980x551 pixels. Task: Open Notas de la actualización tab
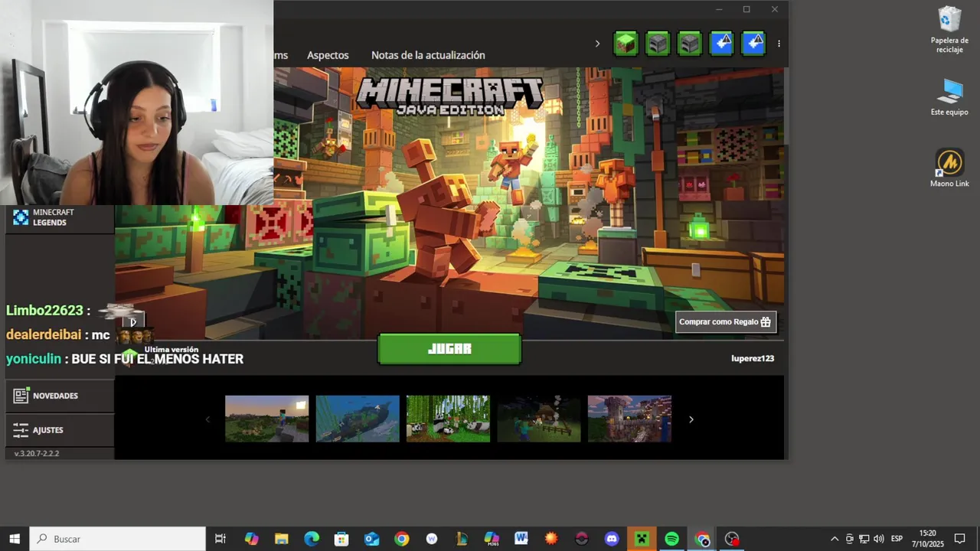click(x=428, y=55)
